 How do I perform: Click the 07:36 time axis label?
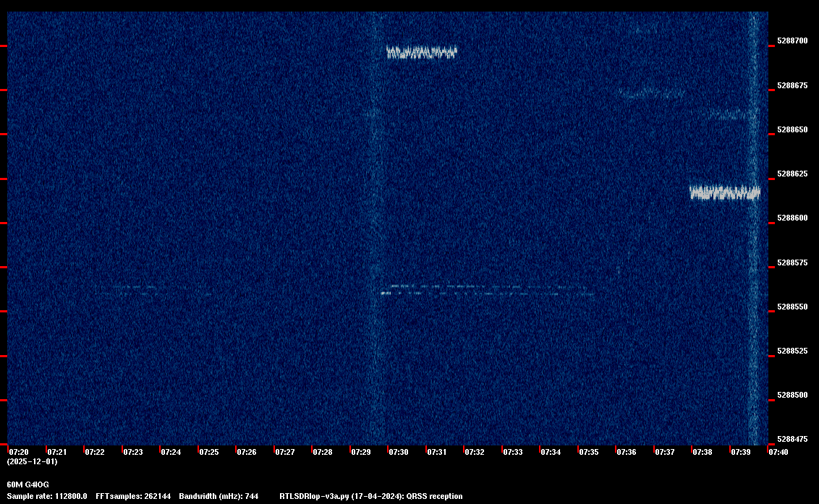pyautogui.click(x=627, y=452)
